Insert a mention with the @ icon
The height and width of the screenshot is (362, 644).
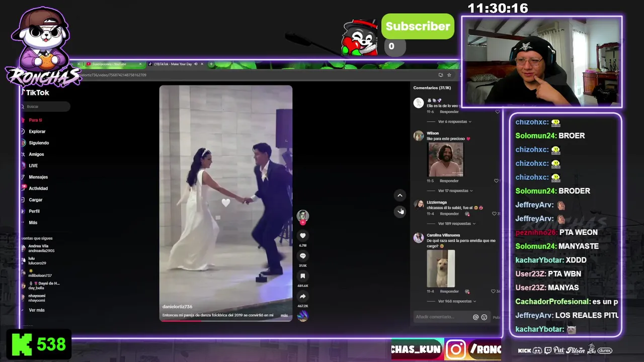coord(475,317)
